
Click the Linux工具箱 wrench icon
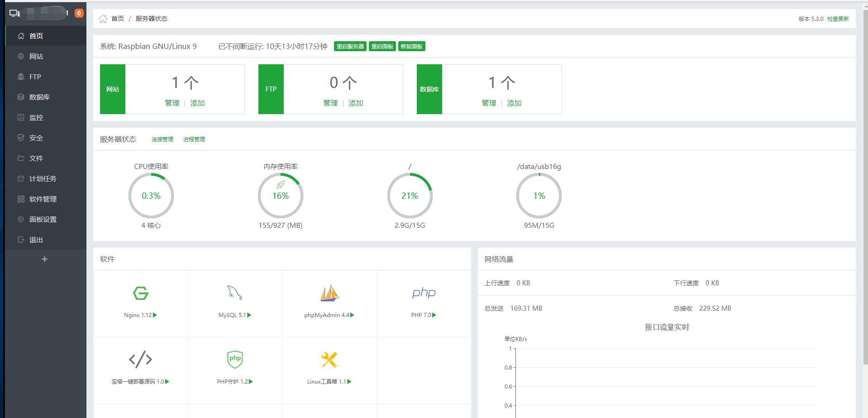[x=329, y=360]
